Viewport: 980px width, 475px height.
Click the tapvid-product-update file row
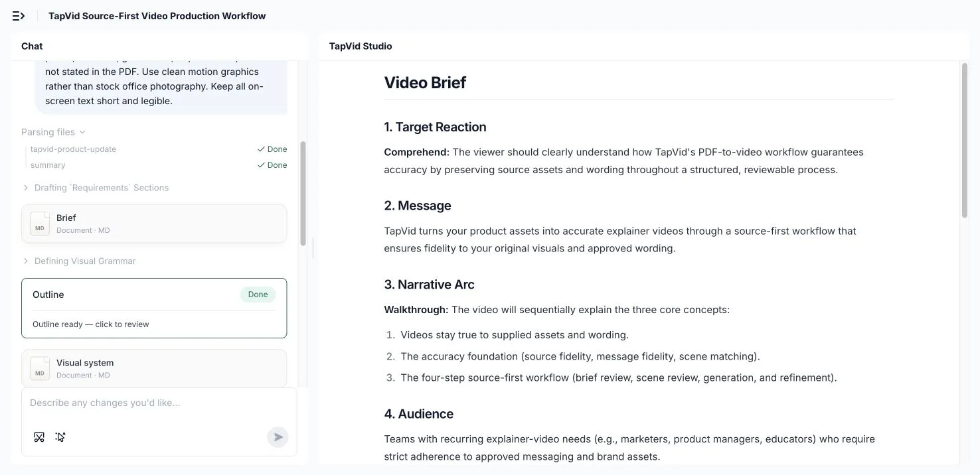click(x=159, y=149)
